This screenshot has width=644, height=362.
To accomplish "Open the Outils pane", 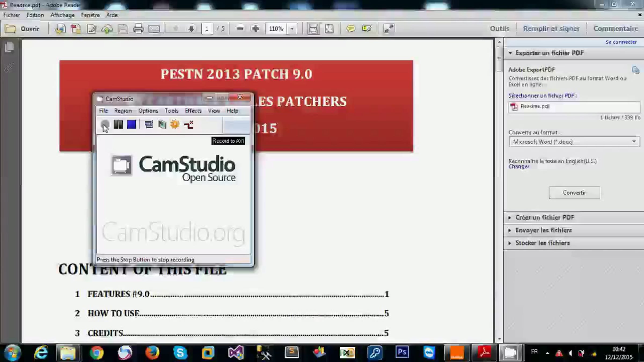I will click(x=499, y=29).
